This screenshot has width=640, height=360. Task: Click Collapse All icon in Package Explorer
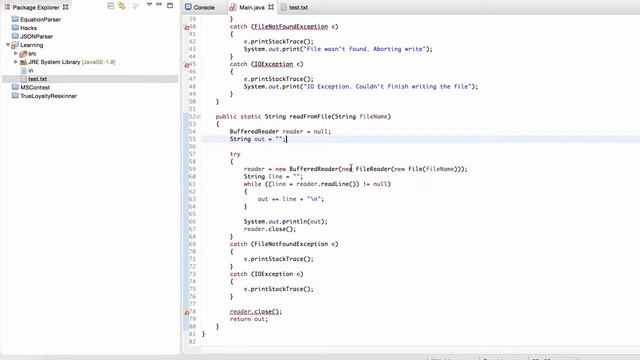point(111,6)
